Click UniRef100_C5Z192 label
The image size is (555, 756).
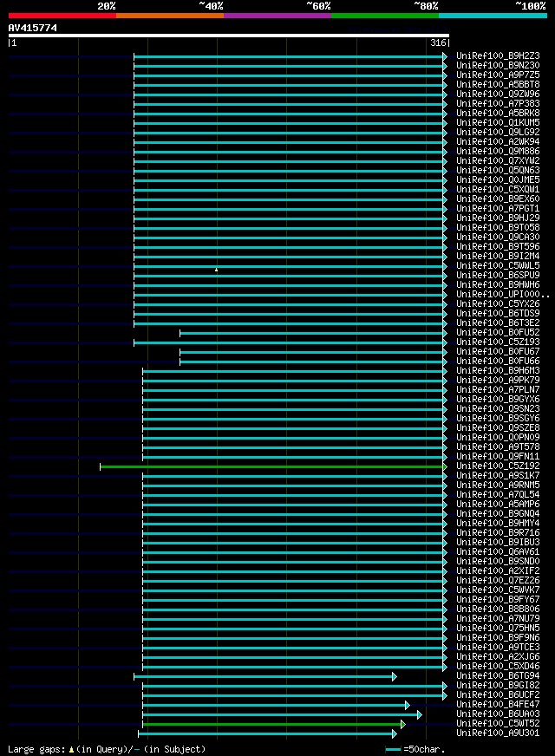tap(498, 466)
